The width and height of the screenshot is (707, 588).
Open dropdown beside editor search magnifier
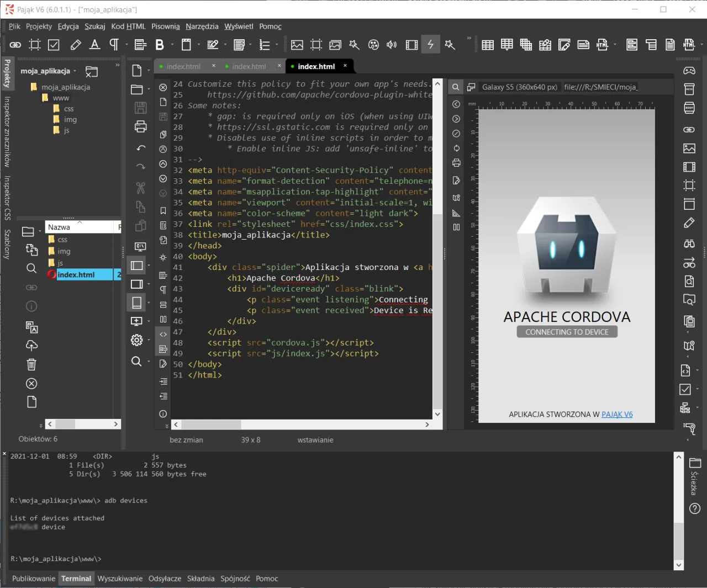coord(149,362)
